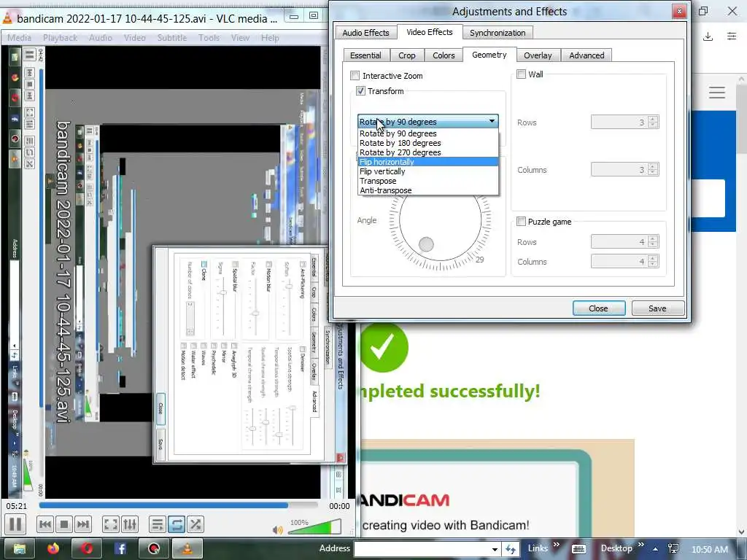Skip to previous media in VLC
Viewport: 747px width, 560px height.
[45, 524]
